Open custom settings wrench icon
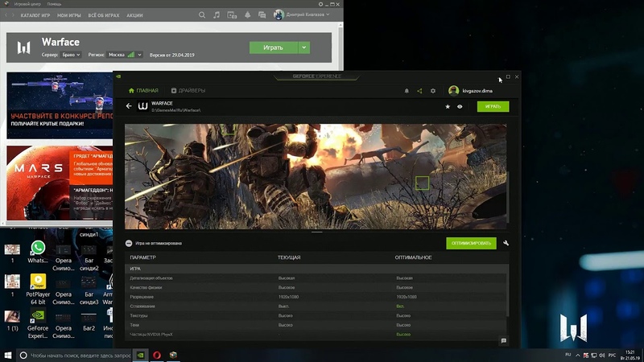The image size is (644, 362). pos(506,243)
